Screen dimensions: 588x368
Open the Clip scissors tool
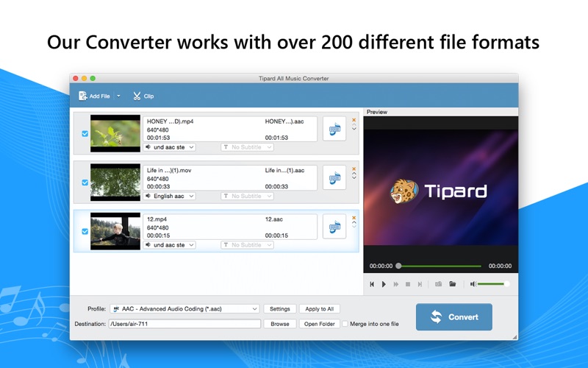coord(143,96)
